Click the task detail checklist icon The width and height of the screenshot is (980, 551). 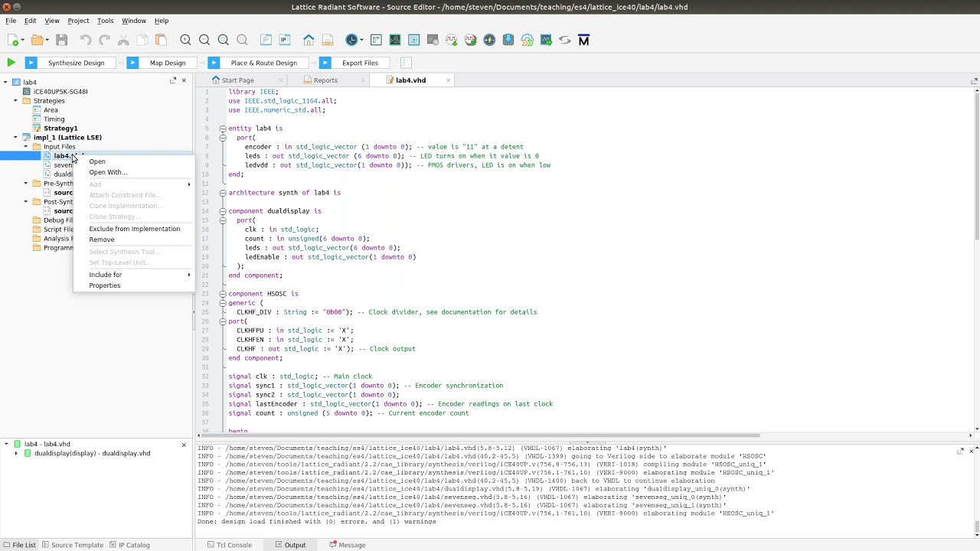[407, 63]
